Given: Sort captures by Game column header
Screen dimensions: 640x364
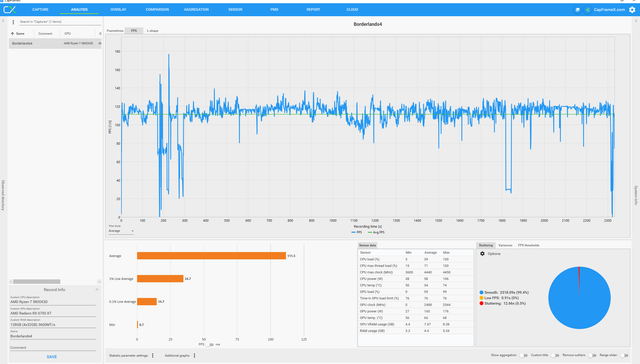Looking at the screenshot, I should pyautogui.click(x=20, y=33).
